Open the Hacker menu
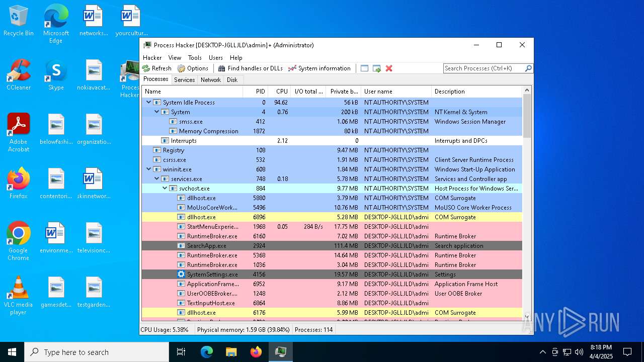 tap(152, 58)
